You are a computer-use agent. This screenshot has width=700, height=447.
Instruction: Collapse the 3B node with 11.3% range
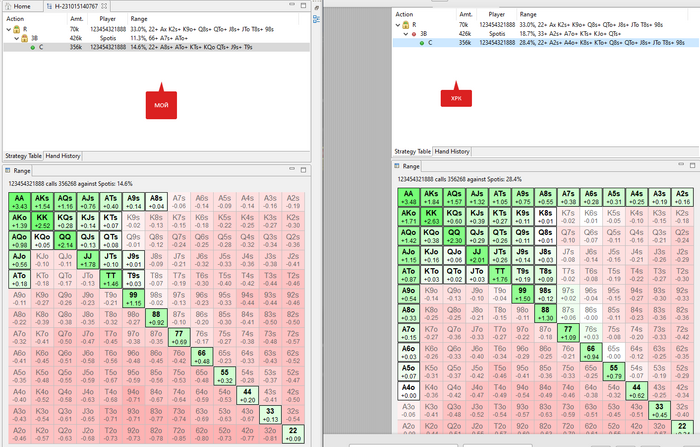[17, 38]
